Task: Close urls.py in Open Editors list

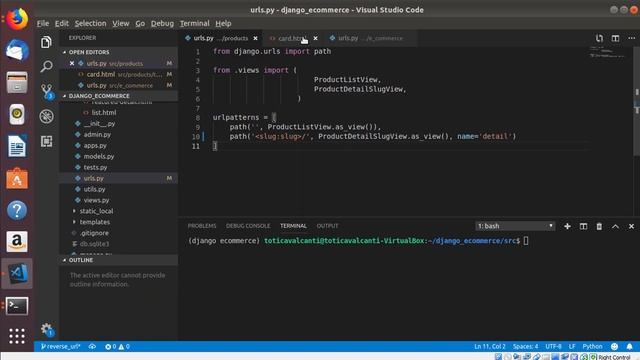Action: 72,63
